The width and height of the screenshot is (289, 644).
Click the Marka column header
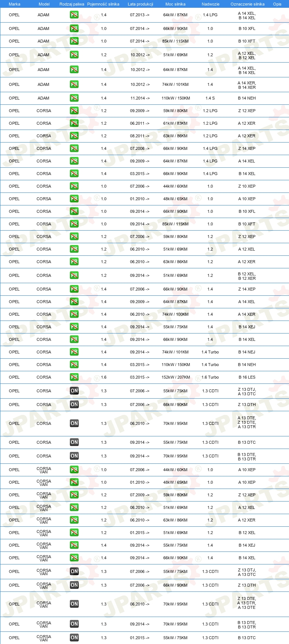(x=14, y=4)
